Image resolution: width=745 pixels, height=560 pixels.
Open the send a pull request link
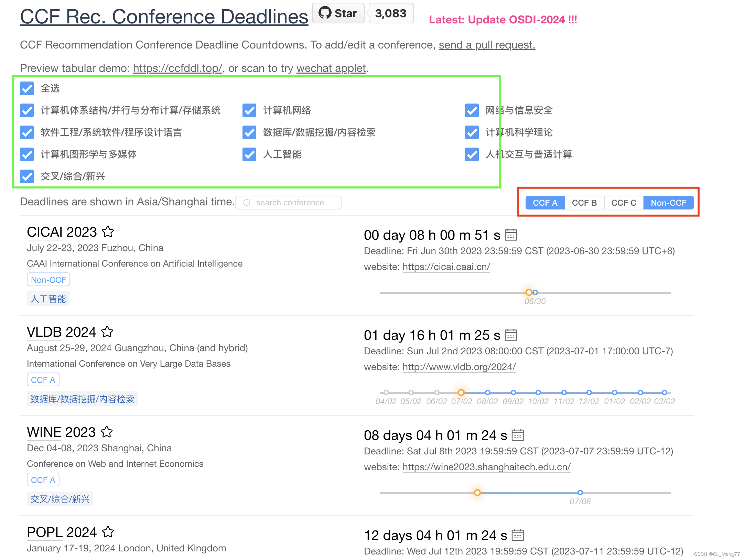[x=487, y=45]
